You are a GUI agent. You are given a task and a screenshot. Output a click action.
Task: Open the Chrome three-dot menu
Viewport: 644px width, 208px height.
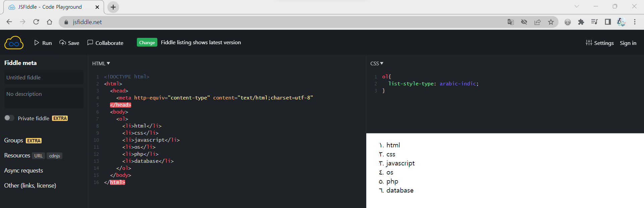click(x=635, y=22)
